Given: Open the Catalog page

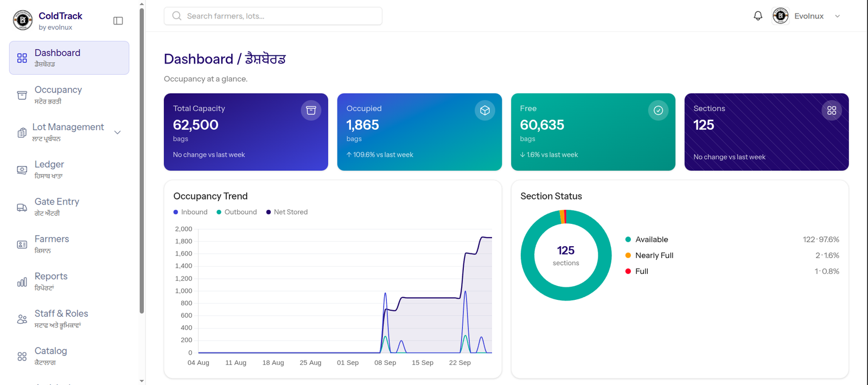Looking at the screenshot, I should 69,356.
